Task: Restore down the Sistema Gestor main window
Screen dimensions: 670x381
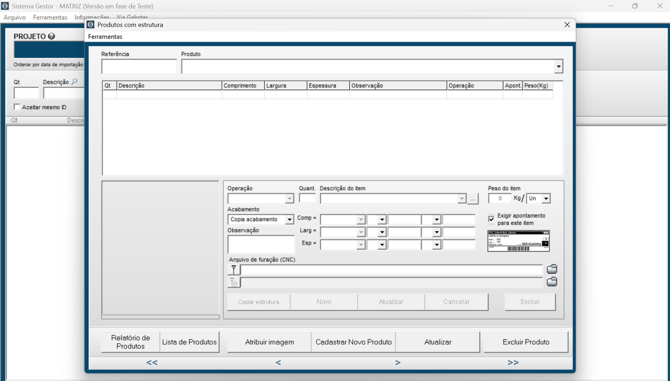Action: click(x=635, y=6)
